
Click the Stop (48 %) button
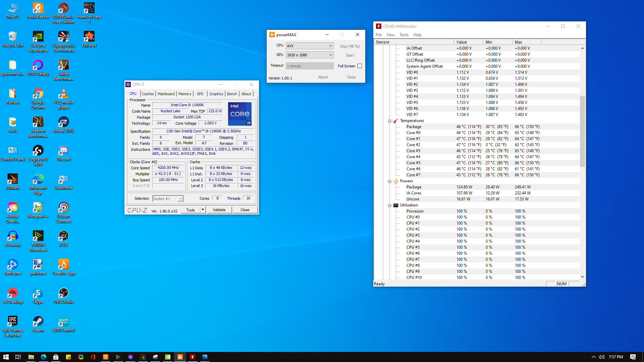(350, 46)
